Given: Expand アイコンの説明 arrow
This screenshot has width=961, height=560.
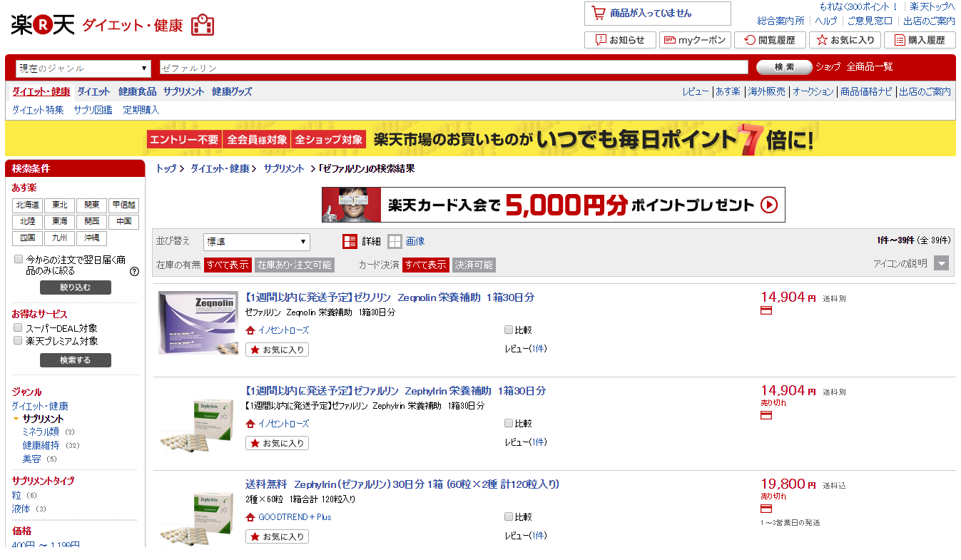Looking at the screenshot, I should click(x=942, y=263).
